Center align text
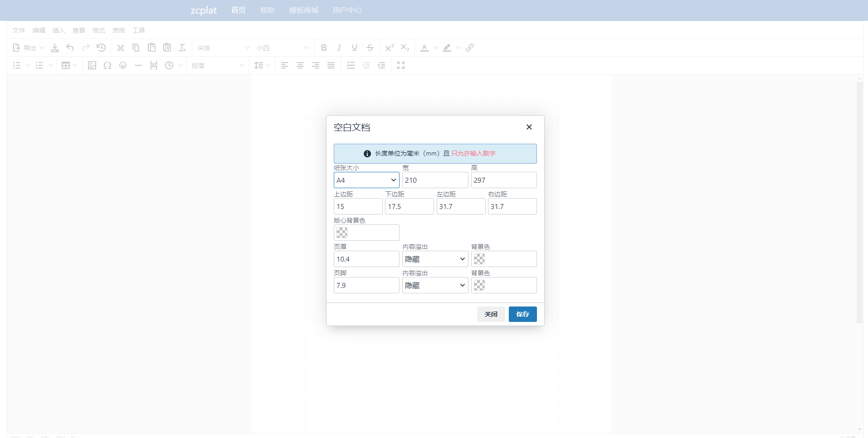The height and width of the screenshot is (438, 868). tap(300, 65)
